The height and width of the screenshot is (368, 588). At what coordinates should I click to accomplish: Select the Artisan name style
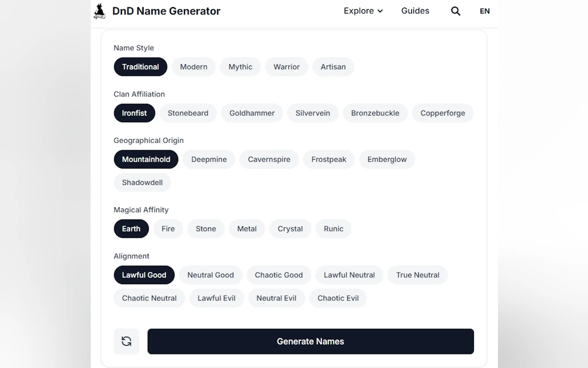333,67
